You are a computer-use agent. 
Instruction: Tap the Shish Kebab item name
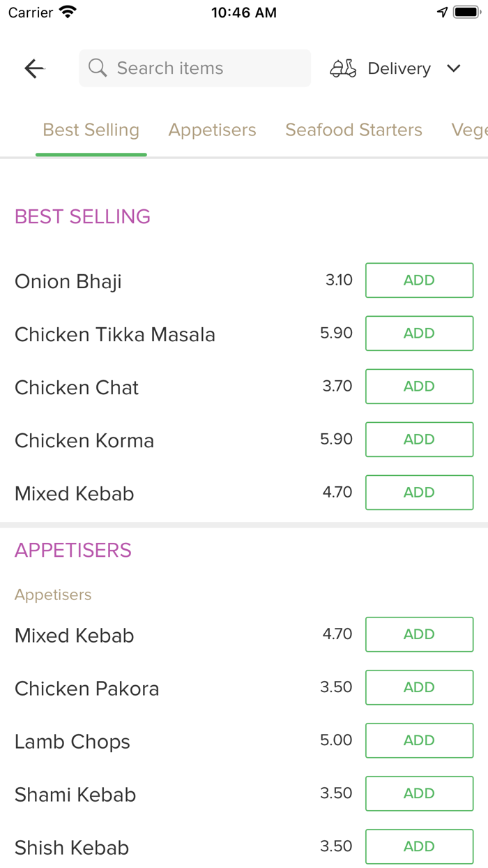click(72, 848)
